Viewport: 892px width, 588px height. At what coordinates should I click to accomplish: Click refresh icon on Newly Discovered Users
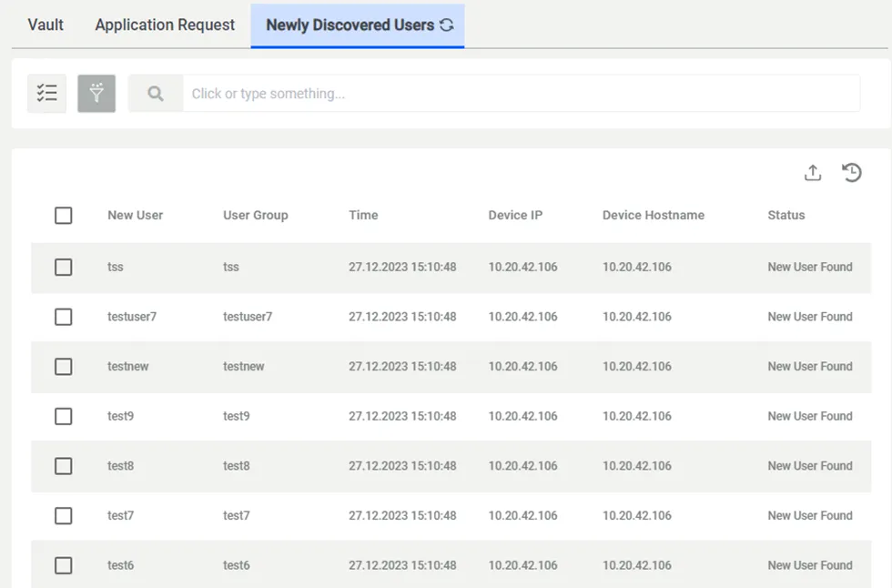[x=447, y=25]
